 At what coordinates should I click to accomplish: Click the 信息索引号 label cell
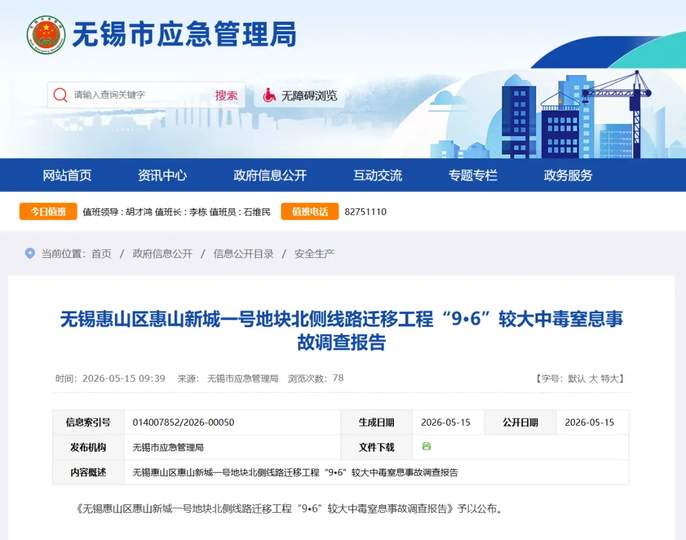pyautogui.click(x=88, y=422)
